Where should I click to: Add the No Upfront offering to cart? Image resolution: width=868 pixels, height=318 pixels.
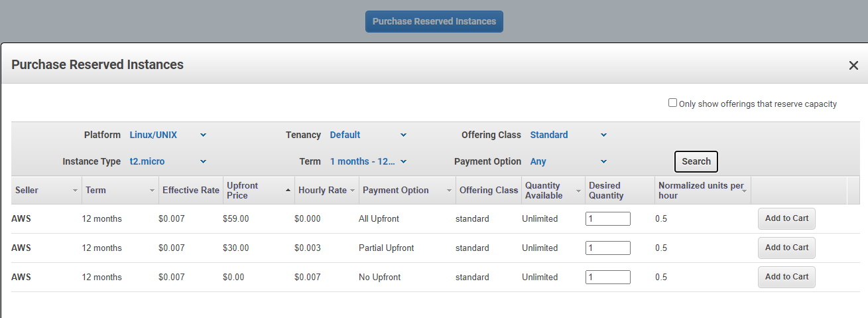[x=786, y=277]
